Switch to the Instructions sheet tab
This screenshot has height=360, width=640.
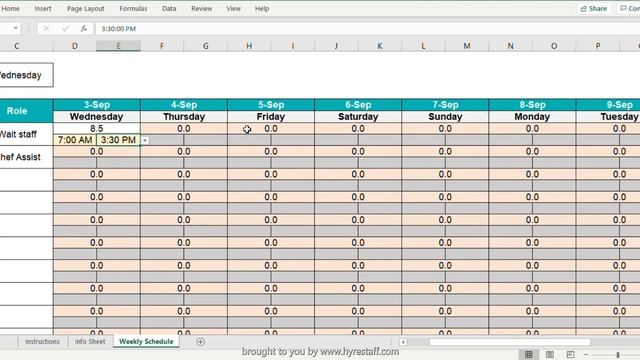pyautogui.click(x=42, y=342)
